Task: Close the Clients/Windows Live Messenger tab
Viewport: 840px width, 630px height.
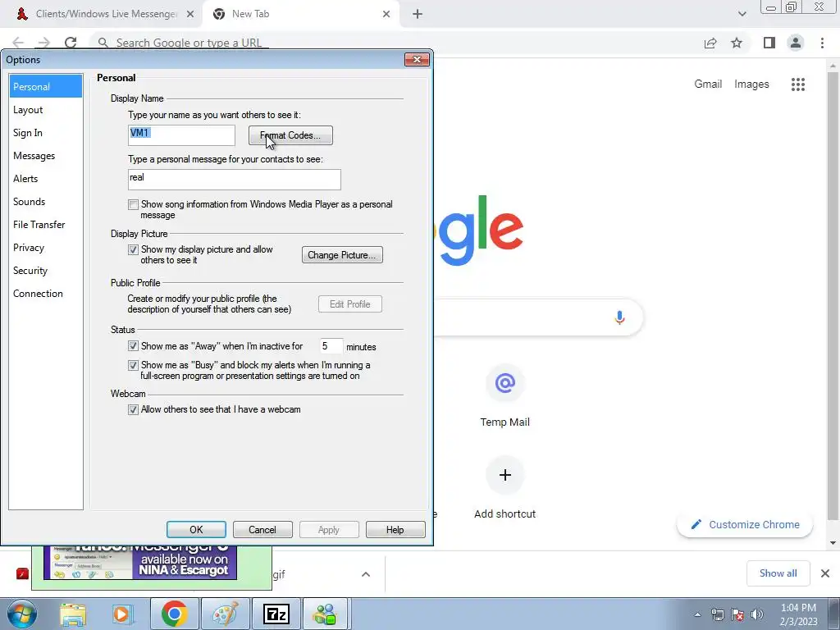Action: coord(190,15)
